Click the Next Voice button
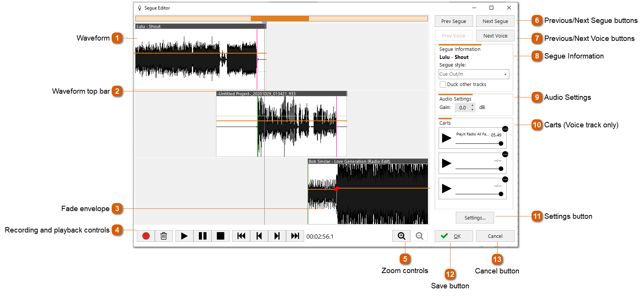 pos(495,36)
